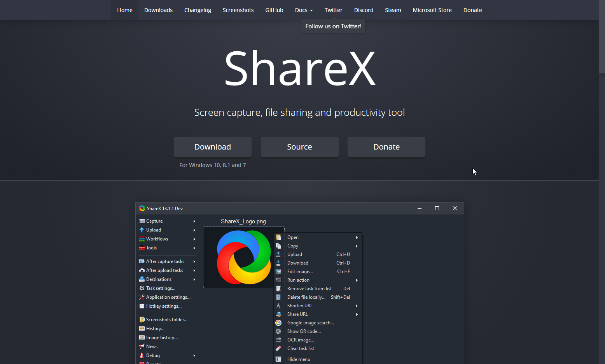Image resolution: width=605 pixels, height=364 pixels.
Task: Click the Edit image icon in context menu
Action: tap(278, 272)
